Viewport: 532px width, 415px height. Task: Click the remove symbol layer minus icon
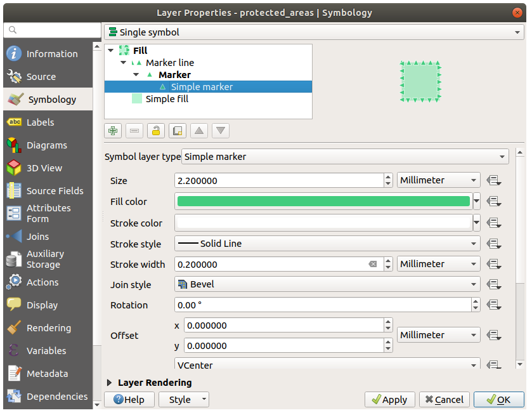click(134, 131)
